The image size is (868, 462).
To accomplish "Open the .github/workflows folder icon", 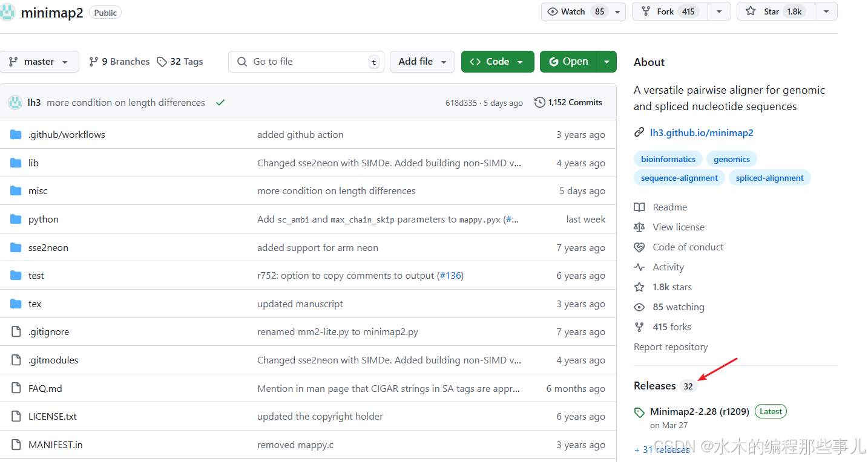I will [16, 135].
